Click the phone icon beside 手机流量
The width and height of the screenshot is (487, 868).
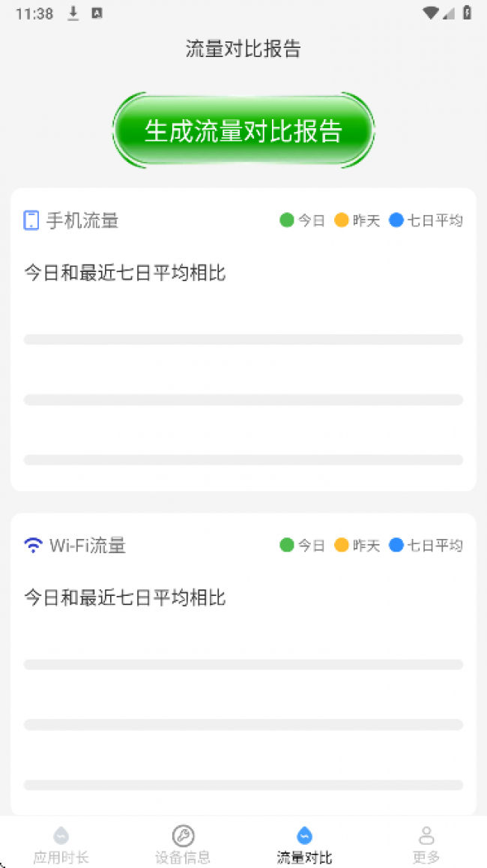pyautogui.click(x=31, y=220)
